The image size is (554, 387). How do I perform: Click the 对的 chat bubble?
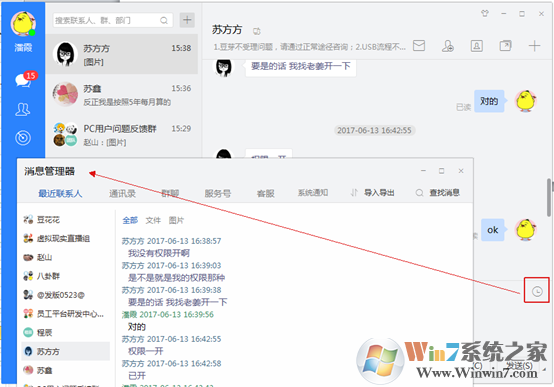(x=489, y=101)
